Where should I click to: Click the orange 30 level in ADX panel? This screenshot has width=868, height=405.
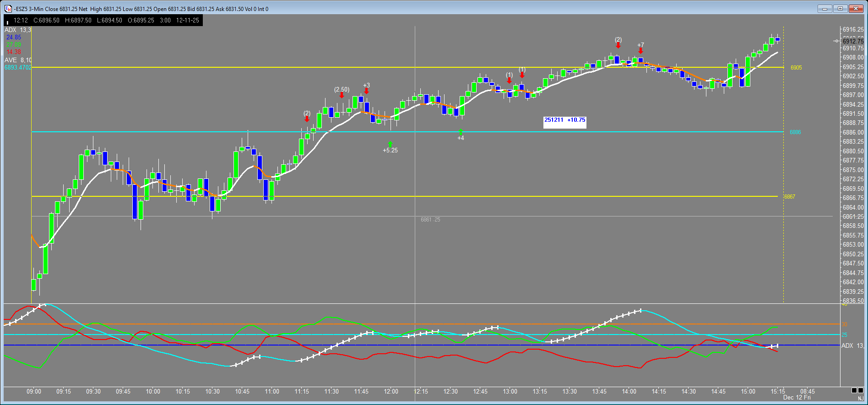(x=845, y=324)
